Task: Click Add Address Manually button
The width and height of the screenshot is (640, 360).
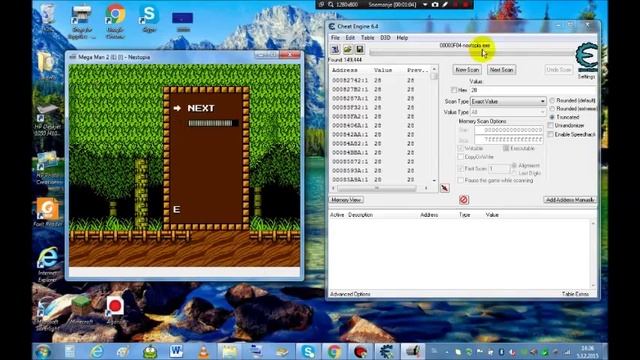Action: pos(570,200)
